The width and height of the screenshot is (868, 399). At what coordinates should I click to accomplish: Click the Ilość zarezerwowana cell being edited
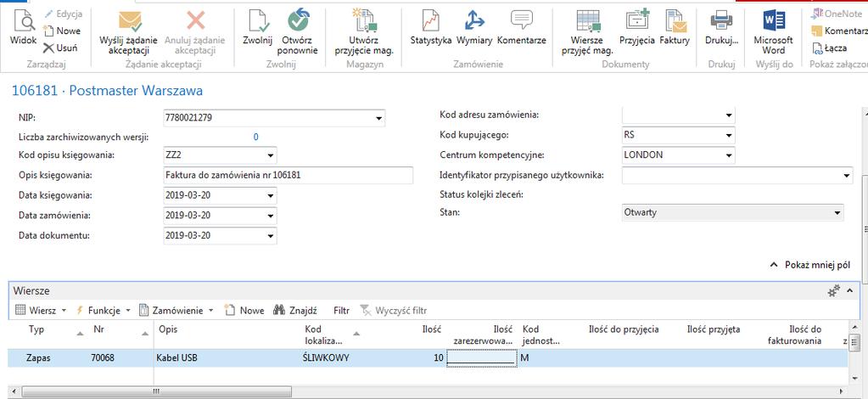click(481, 358)
